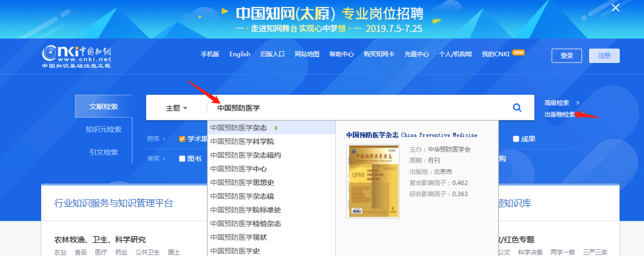Open 我的CNKI menu
Image resolution: width=644 pixels, height=256 pixels.
click(496, 54)
